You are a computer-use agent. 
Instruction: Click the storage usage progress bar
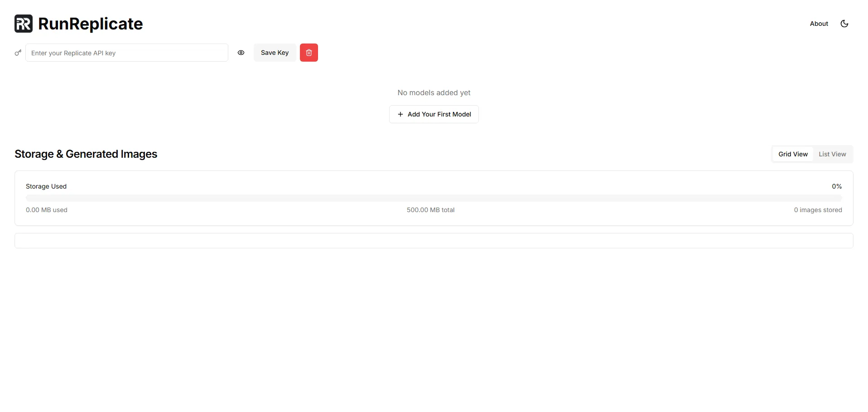(434, 198)
